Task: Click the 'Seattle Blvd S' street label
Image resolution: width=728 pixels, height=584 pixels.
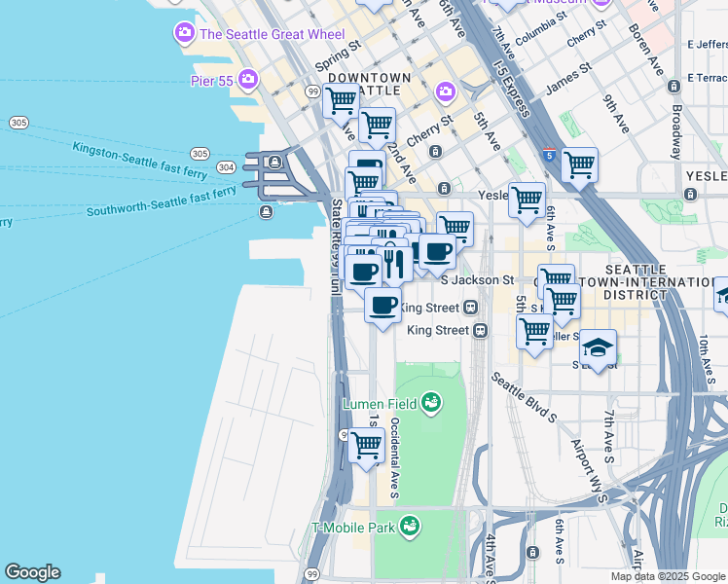Action: click(x=524, y=397)
